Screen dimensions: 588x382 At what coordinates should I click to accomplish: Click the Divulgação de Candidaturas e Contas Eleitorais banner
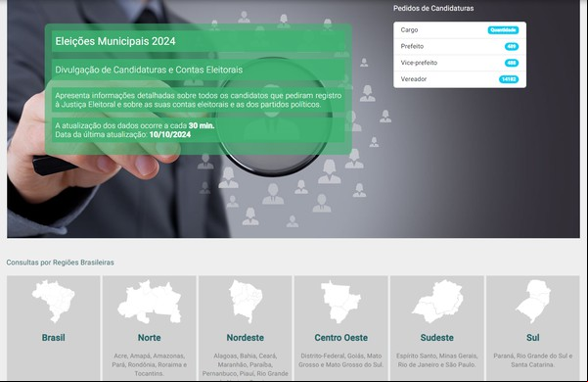(198, 70)
